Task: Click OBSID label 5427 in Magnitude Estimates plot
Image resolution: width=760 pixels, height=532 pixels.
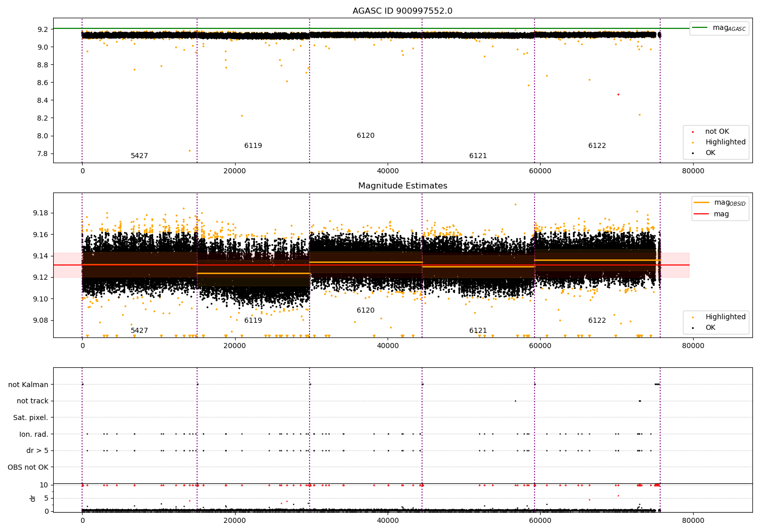Action: pyautogui.click(x=139, y=331)
